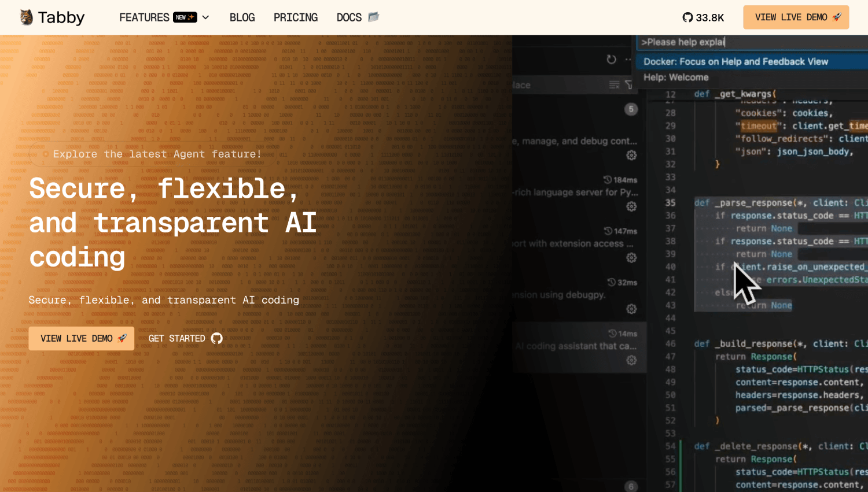Image resolution: width=868 pixels, height=492 pixels.
Task: Click 'def _delete_response' code line
Action: [781, 446]
